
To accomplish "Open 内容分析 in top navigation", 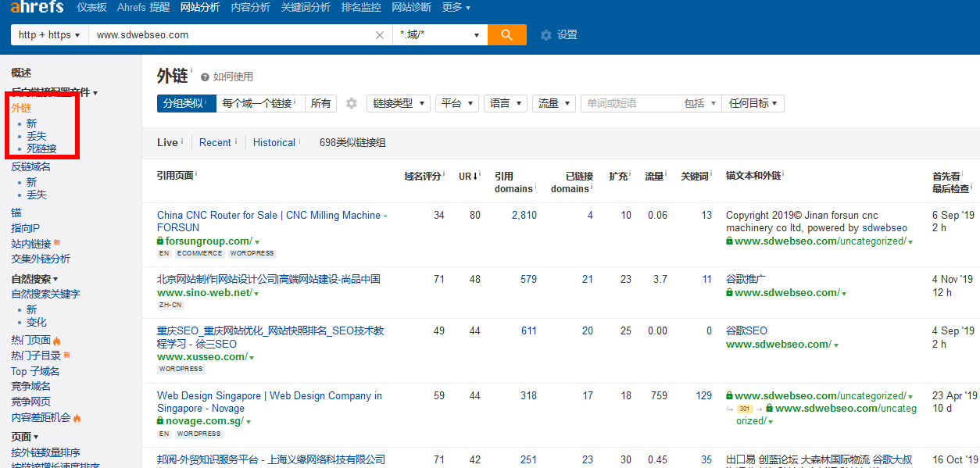I will [x=251, y=7].
